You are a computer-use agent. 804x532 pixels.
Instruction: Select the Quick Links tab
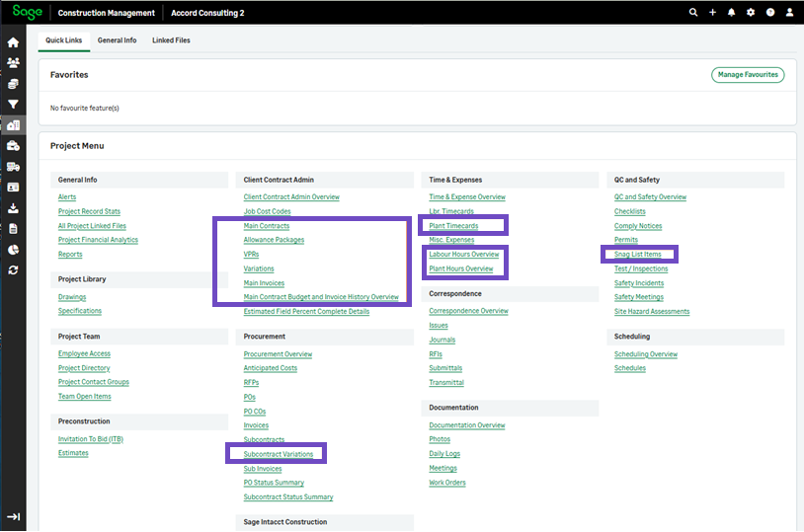(64, 40)
